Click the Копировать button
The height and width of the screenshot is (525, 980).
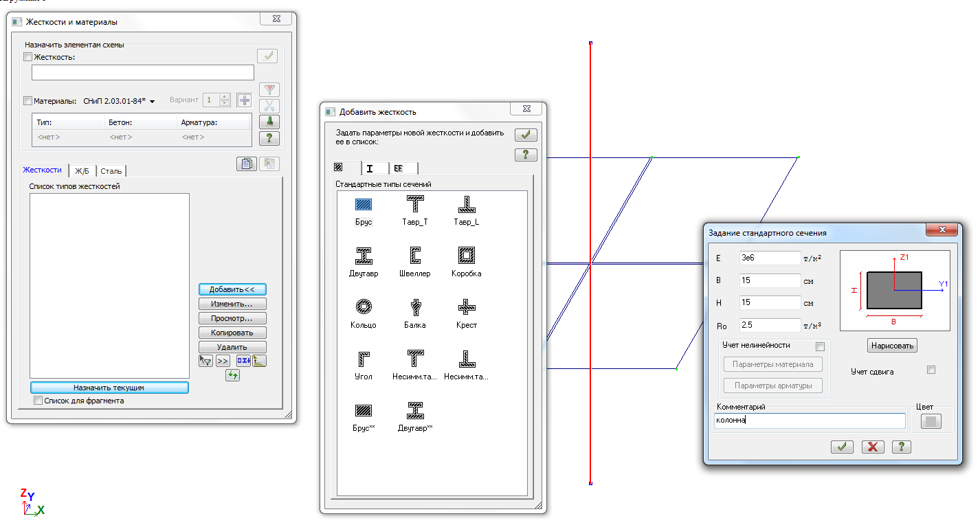click(x=232, y=333)
